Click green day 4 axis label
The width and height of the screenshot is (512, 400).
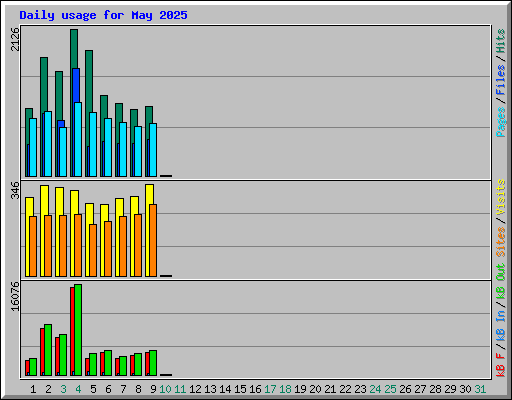[x=78, y=389]
